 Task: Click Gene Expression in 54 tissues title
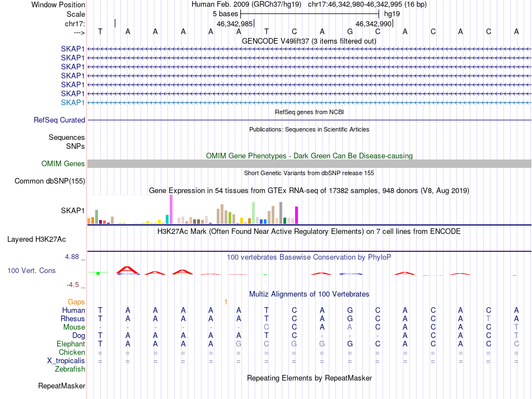tap(309, 190)
